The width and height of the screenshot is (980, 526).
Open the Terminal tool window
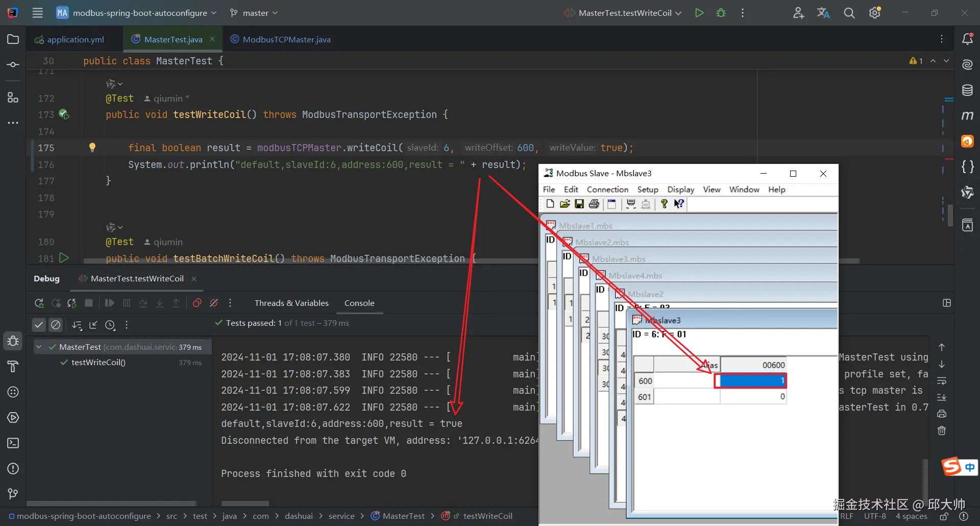pos(13,443)
